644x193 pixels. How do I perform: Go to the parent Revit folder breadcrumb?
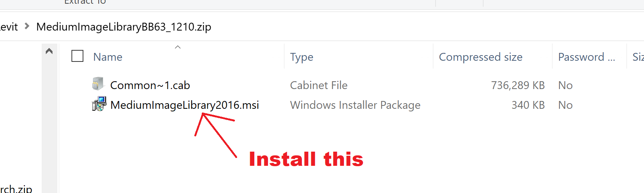point(9,27)
